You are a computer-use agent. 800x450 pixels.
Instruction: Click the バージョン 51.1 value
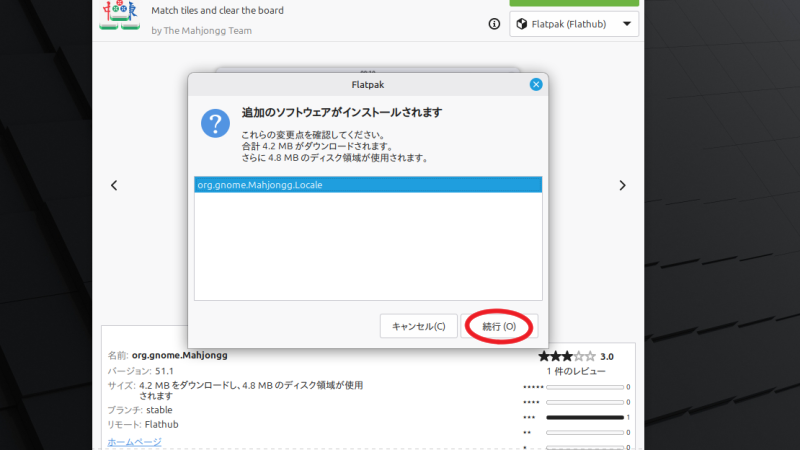click(164, 371)
